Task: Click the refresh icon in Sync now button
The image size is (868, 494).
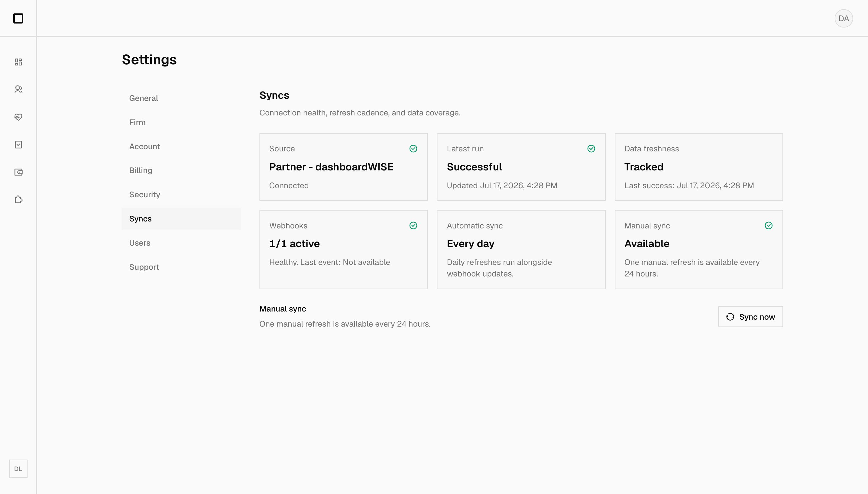Action: [730, 317]
